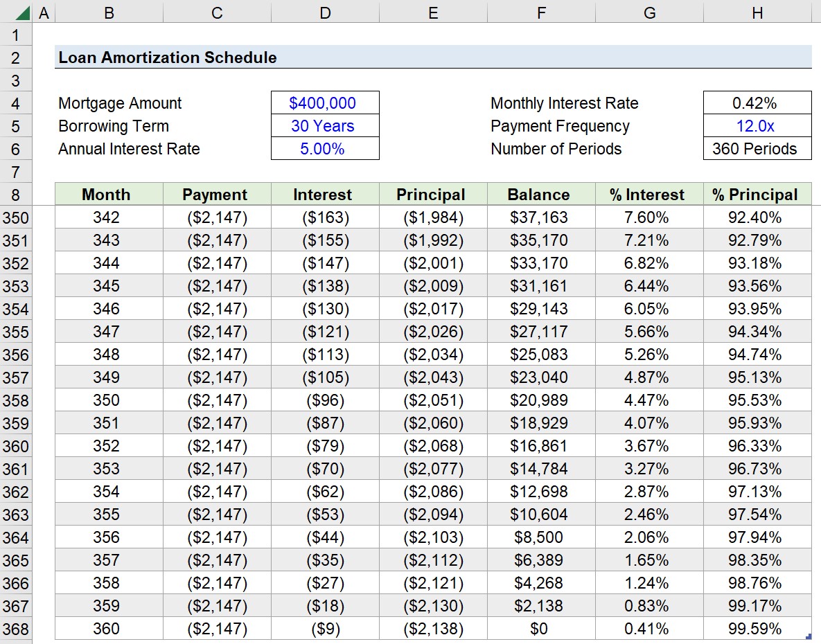This screenshot has height=644, width=821.
Task: Select the % Principal header cell
Action: (757, 195)
